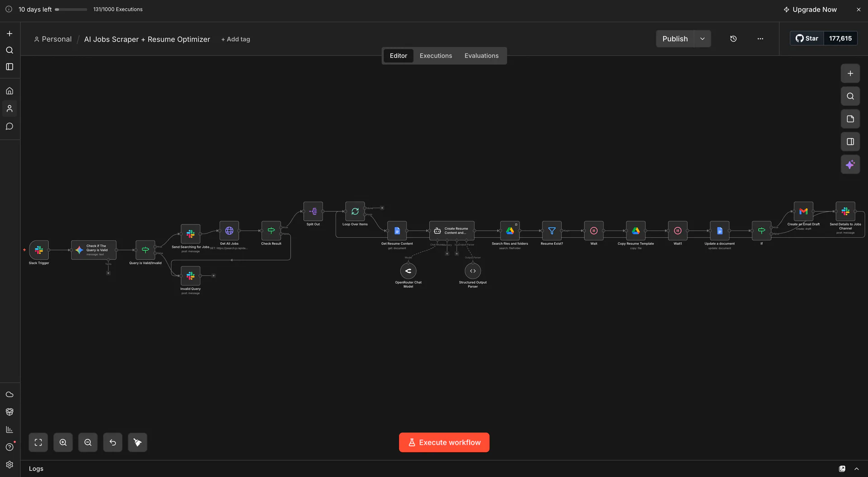This screenshot has width=868, height=477.
Task: Click the Get Resume Content Google Docs node
Action: pyautogui.click(x=397, y=231)
